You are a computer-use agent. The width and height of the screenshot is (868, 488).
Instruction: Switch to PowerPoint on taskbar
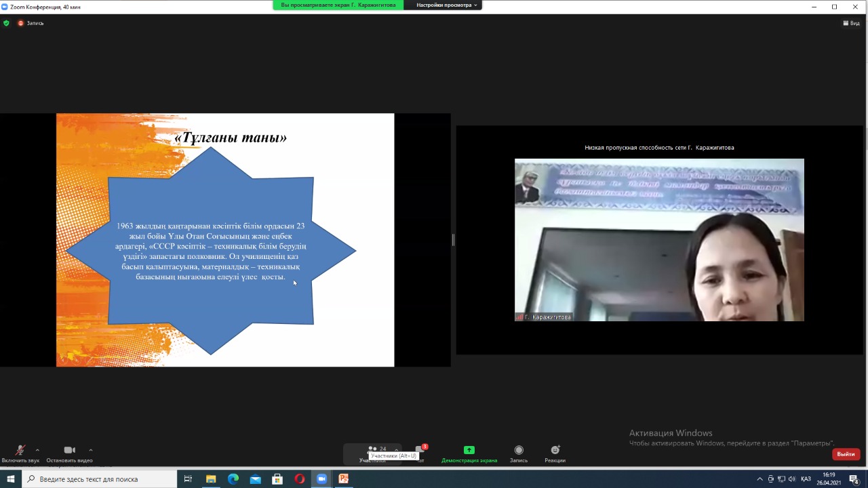[344, 479]
